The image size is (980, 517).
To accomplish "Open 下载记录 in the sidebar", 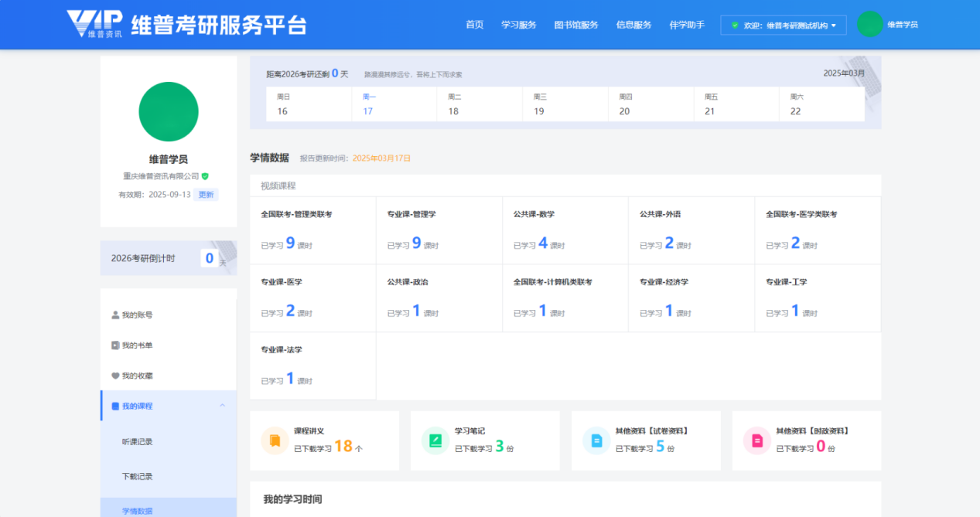I will (x=138, y=477).
